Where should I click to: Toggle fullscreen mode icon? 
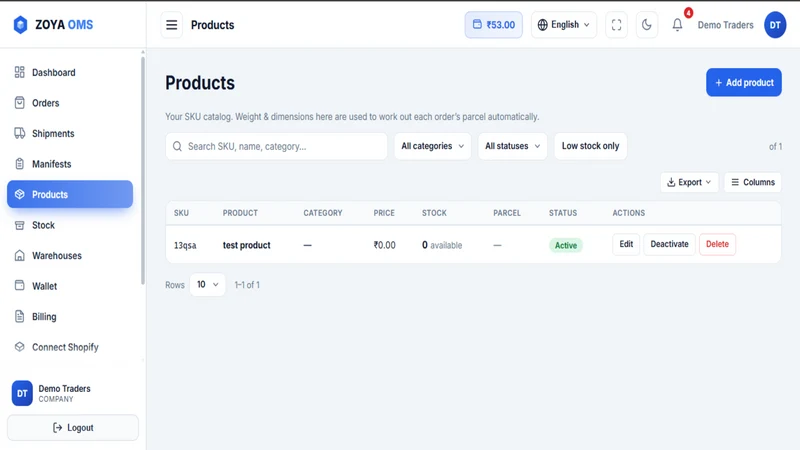pyautogui.click(x=616, y=24)
